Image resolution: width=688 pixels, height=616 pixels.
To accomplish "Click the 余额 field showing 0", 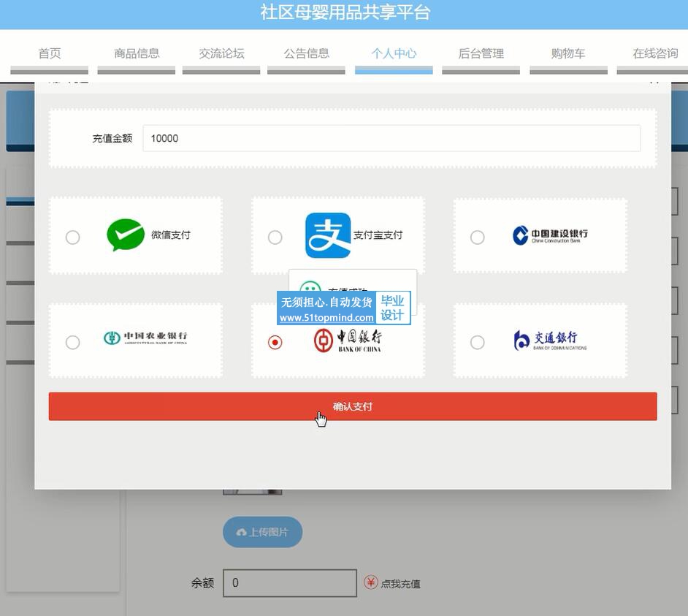I will click(x=290, y=583).
